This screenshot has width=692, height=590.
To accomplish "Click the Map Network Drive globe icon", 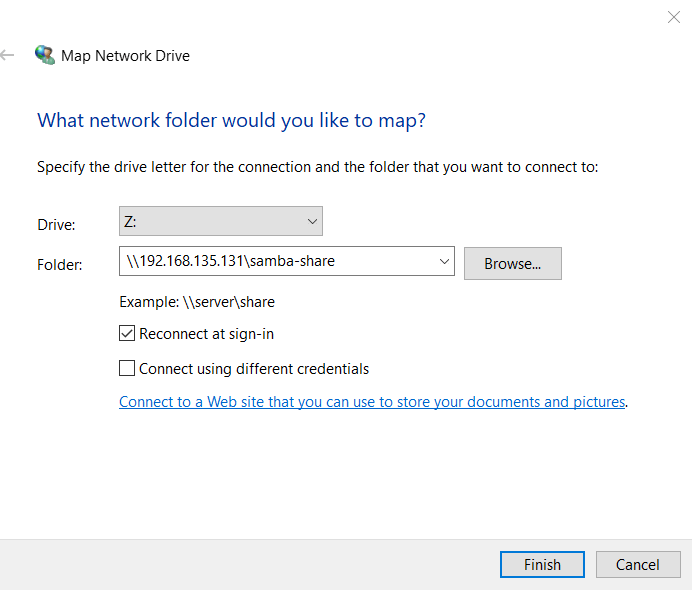I will pyautogui.click(x=45, y=55).
